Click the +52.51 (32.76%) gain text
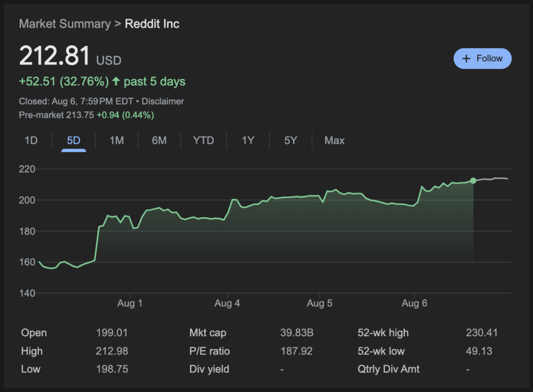 [x=64, y=82]
